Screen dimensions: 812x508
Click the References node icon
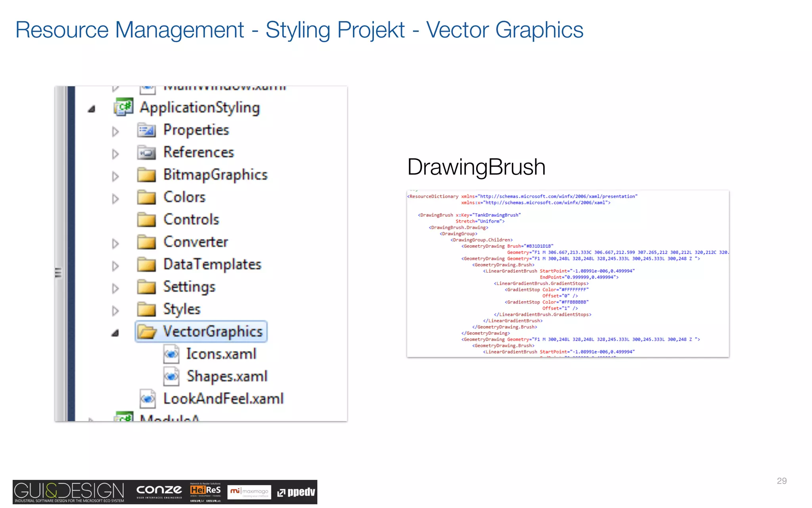146,152
